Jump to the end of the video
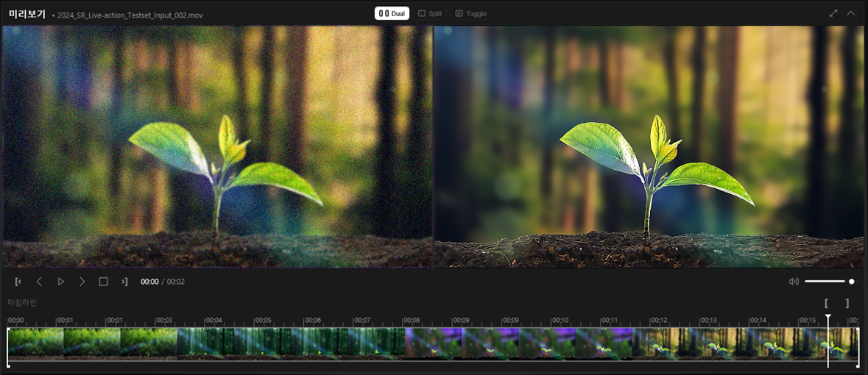 click(x=124, y=282)
